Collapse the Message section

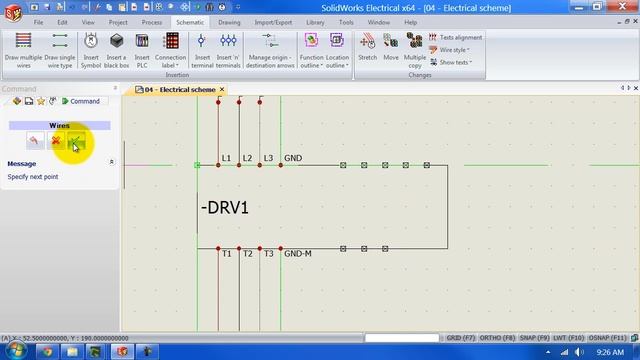(x=111, y=162)
